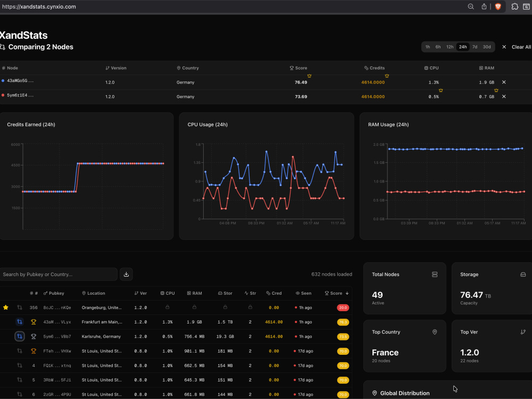This screenshot has height=399, width=532.
Task: Select the 6h time range
Action: click(x=438, y=47)
